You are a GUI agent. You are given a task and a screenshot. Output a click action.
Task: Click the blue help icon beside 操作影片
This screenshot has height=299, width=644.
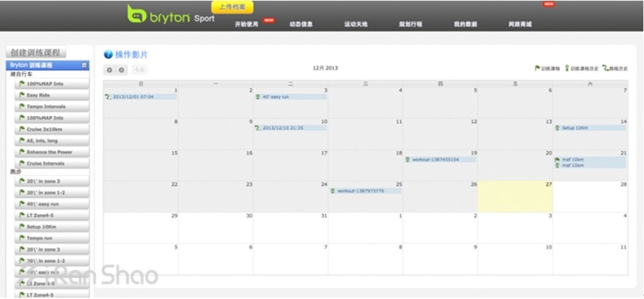click(108, 54)
